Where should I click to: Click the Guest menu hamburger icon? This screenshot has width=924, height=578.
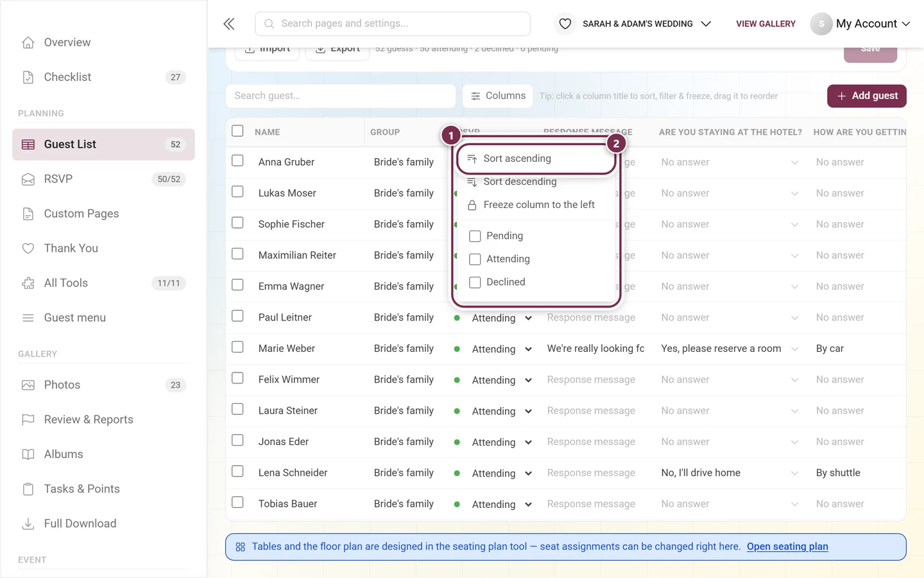(x=28, y=318)
